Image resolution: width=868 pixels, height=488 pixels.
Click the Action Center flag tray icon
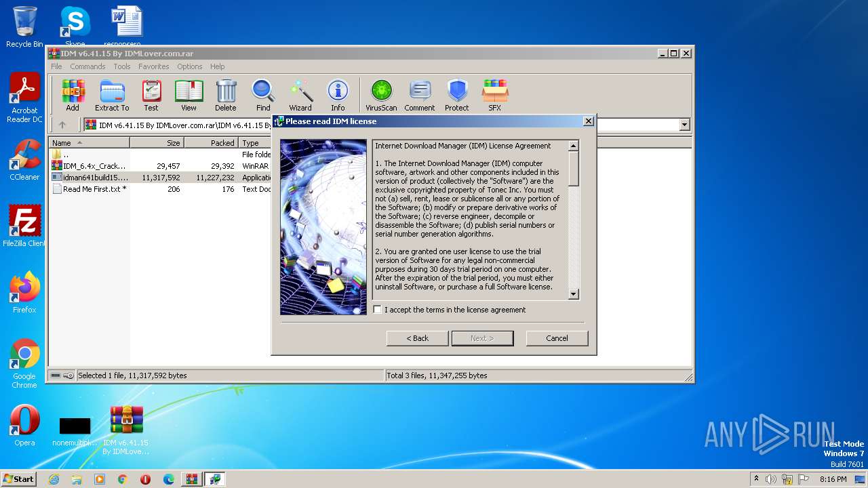[x=804, y=479]
